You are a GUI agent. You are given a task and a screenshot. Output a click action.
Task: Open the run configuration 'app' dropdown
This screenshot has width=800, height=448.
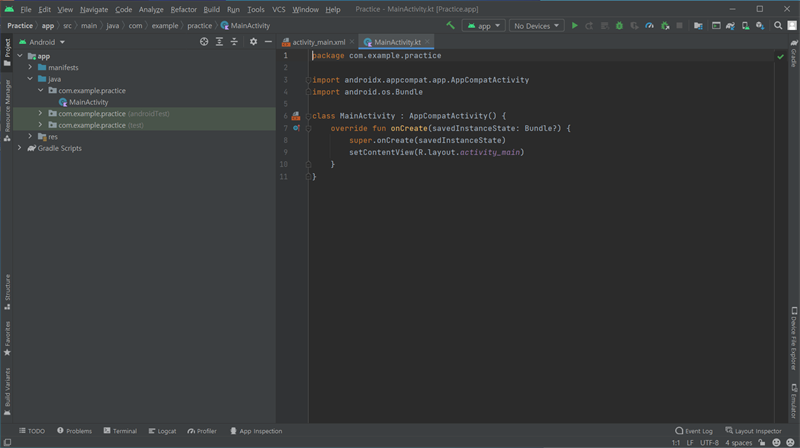click(483, 26)
